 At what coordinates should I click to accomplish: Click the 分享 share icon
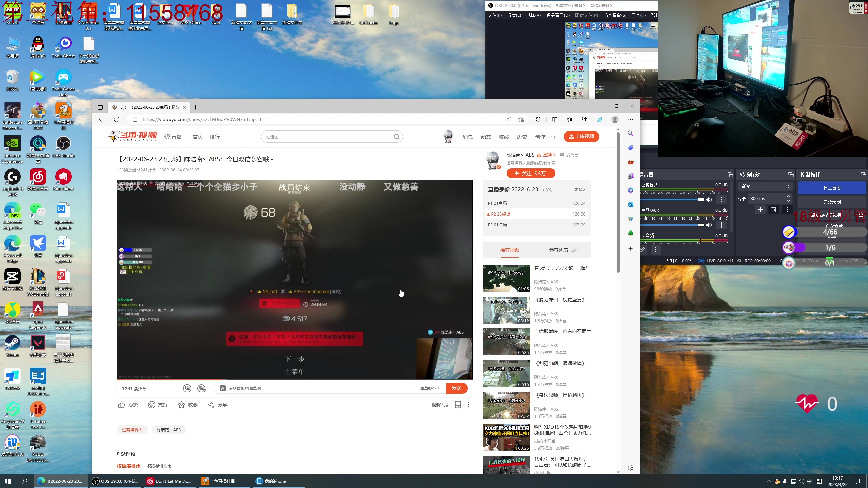211,405
